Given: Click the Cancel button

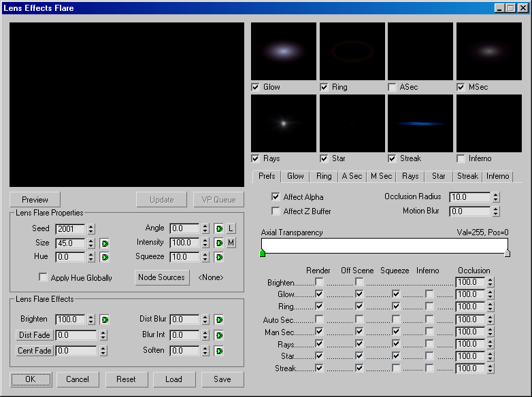Looking at the screenshot, I should click(78, 379).
